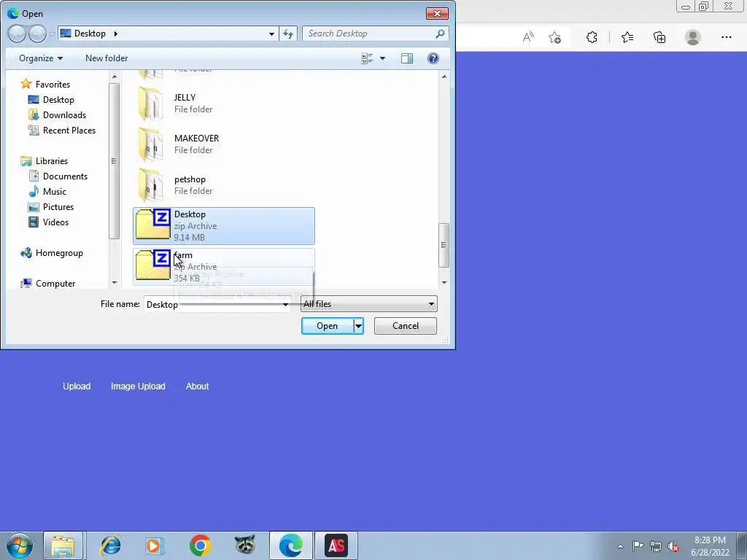
Task: Open Windows Media Player from taskbar
Action: point(155,545)
